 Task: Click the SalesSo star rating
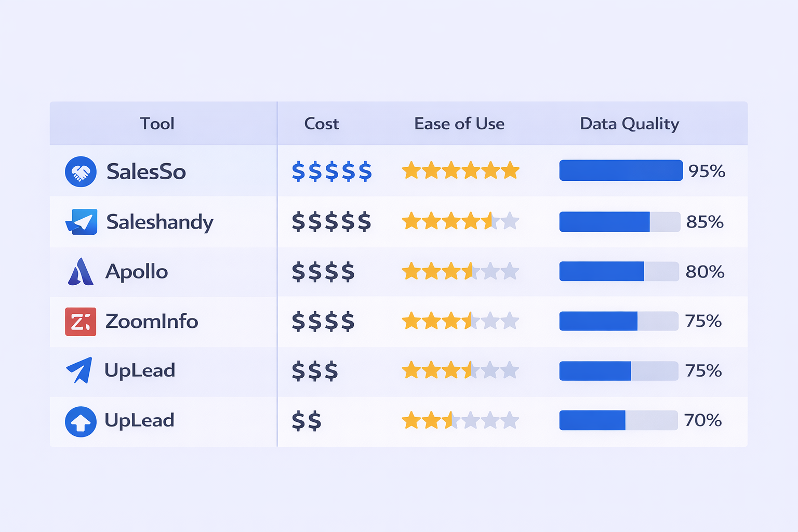coord(460,170)
